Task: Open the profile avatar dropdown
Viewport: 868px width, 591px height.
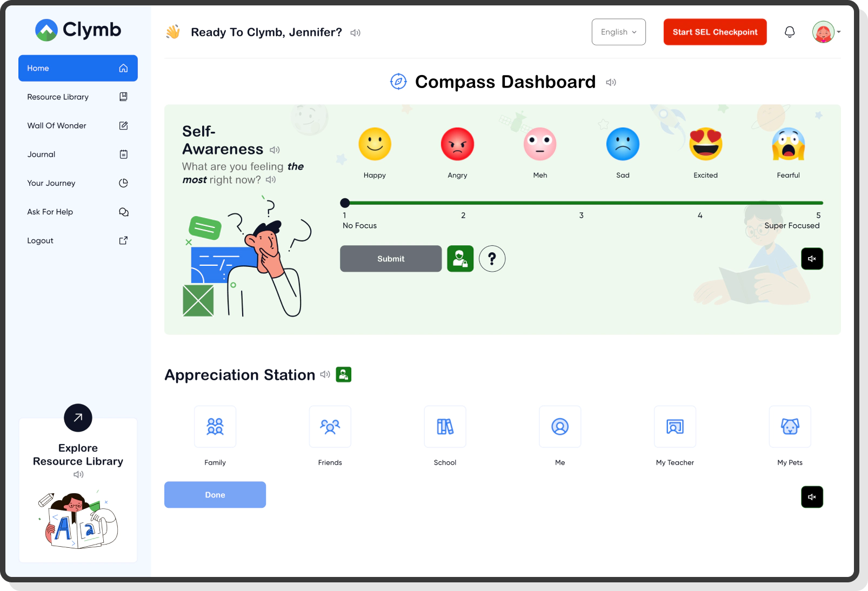Action: 825,32
